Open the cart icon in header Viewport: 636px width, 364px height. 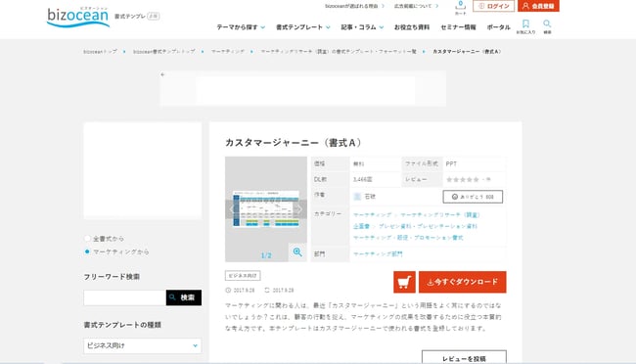point(460,7)
